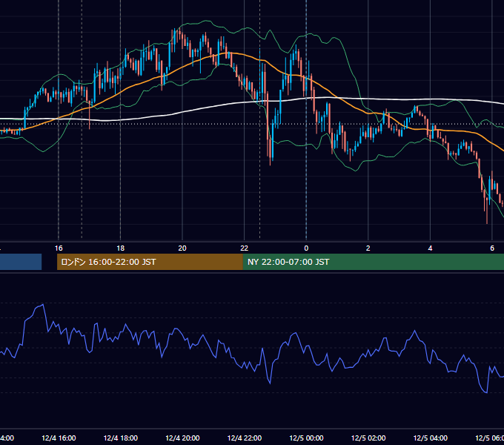Click the blue session bar before London
Image resolution: width=504 pixels, height=445 pixels.
[x=21, y=262]
